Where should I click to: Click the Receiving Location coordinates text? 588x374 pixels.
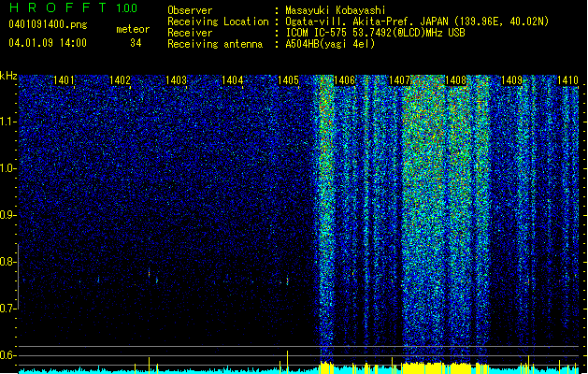click(x=417, y=22)
